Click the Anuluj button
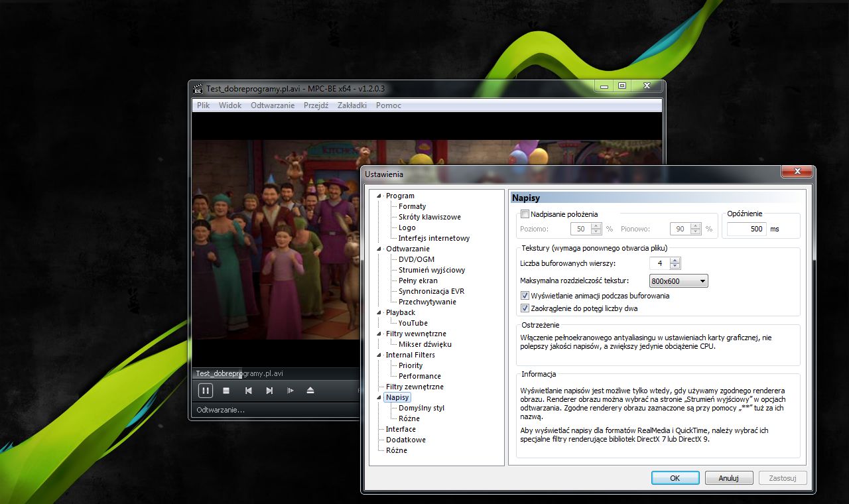 (x=728, y=477)
